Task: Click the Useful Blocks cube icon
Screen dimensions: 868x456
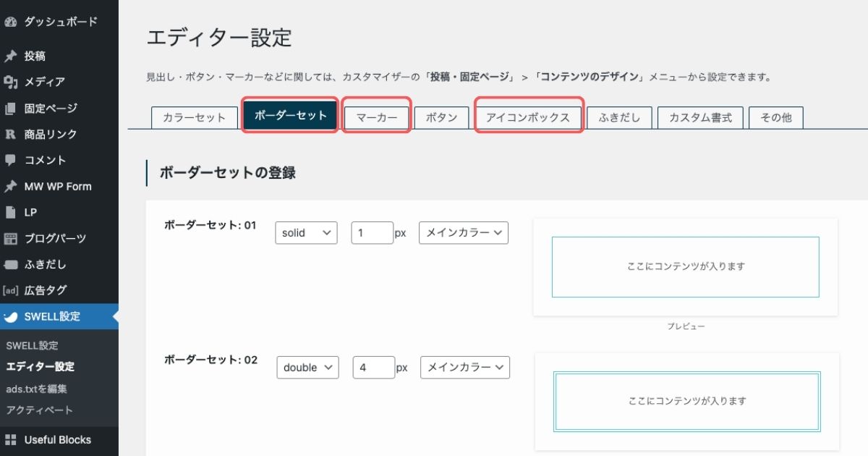Action: pos(10,439)
